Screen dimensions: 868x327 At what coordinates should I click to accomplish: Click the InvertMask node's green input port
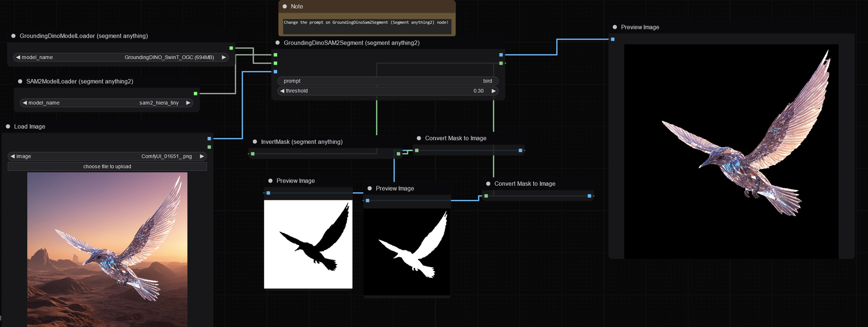253,154
